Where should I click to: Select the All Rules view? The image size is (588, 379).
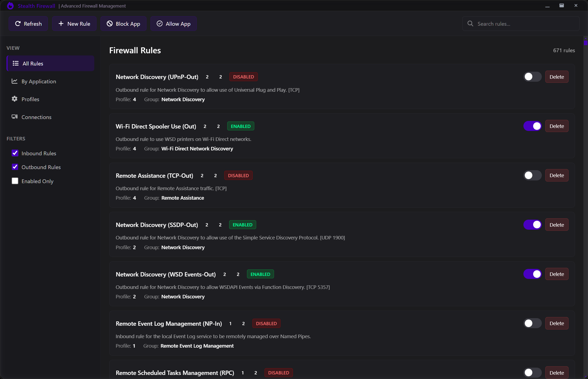(x=50, y=64)
